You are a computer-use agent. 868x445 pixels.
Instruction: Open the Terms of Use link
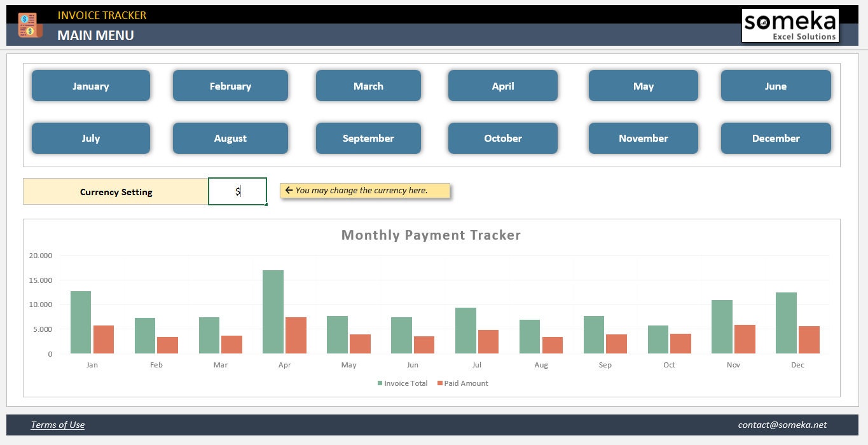(x=58, y=425)
